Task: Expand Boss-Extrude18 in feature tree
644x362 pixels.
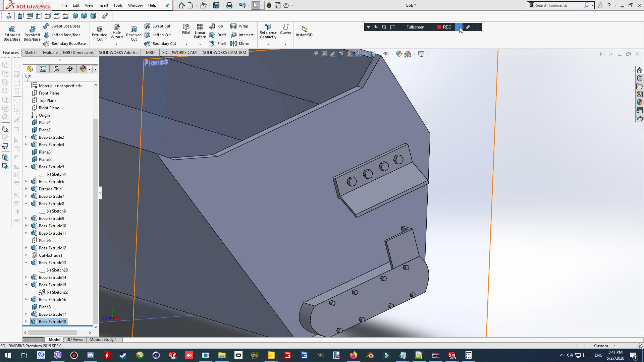Action: click(x=26, y=321)
